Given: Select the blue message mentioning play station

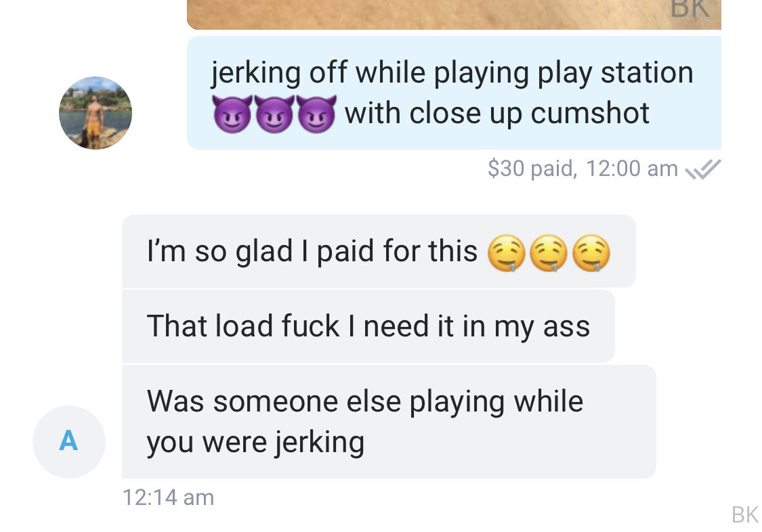Looking at the screenshot, I should tap(454, 93).
